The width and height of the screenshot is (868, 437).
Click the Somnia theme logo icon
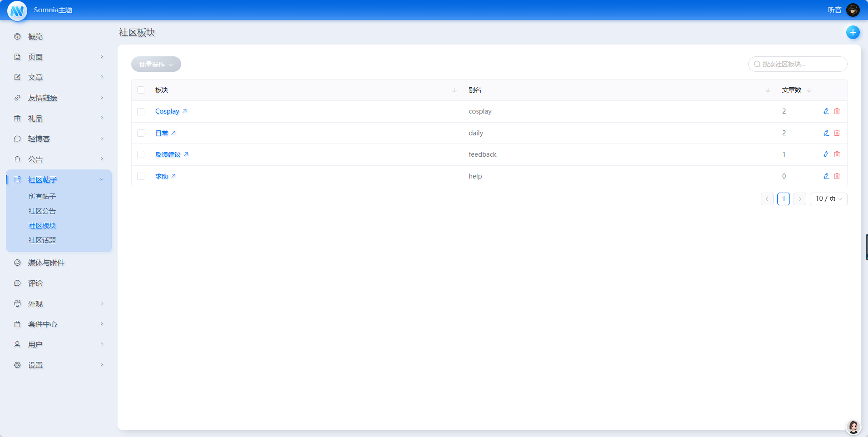coord(17,10)
